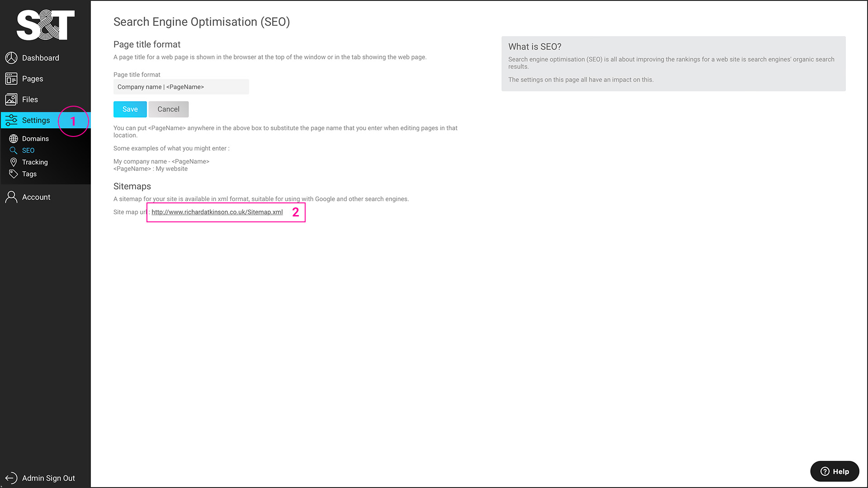Select Tags in the Settings submenu
This screenshot has width=868, height=488.
tap(29, 174)
